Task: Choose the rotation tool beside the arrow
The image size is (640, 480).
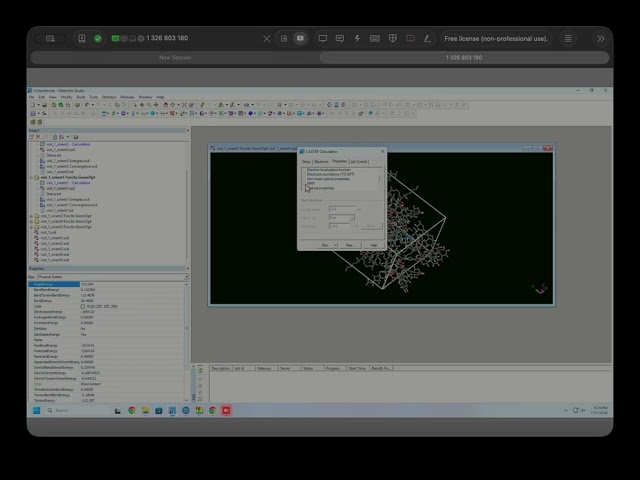Action: 142,105
